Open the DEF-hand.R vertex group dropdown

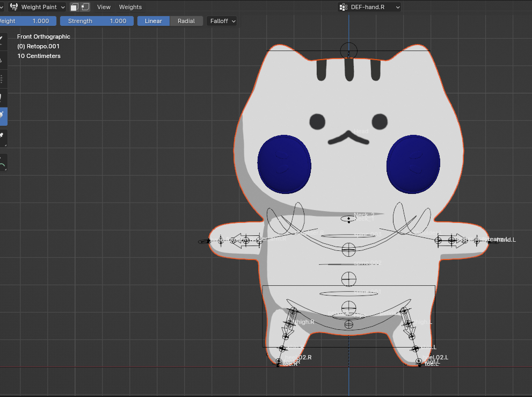coord(369,7)
